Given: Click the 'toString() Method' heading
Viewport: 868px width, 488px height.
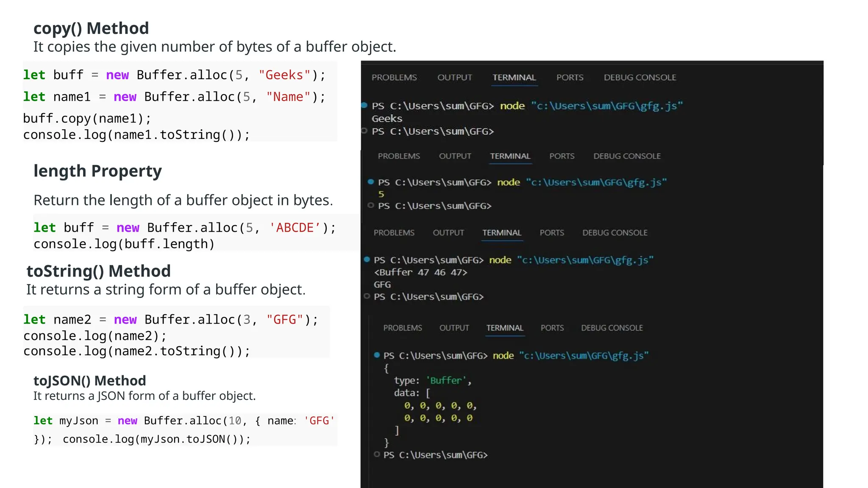Looking at the screenshot, I should [98, 271].
